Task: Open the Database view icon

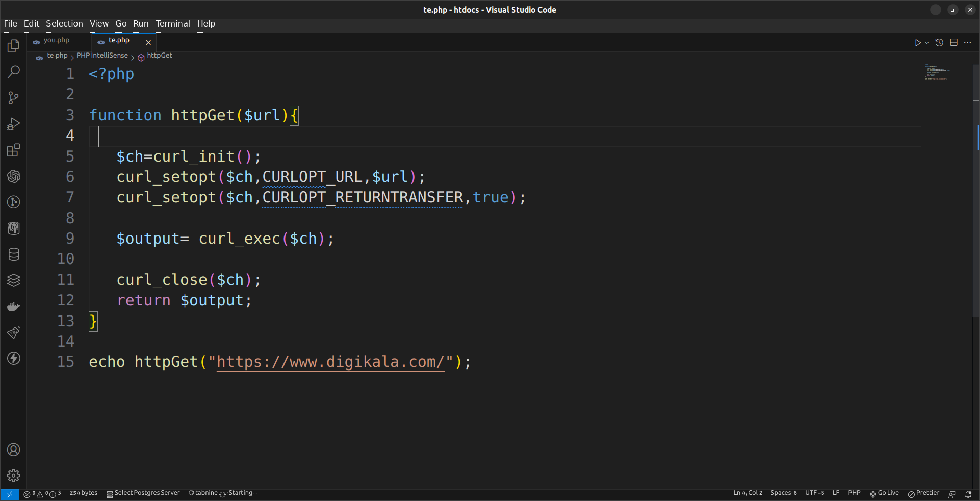Action: tap(14, 254)
